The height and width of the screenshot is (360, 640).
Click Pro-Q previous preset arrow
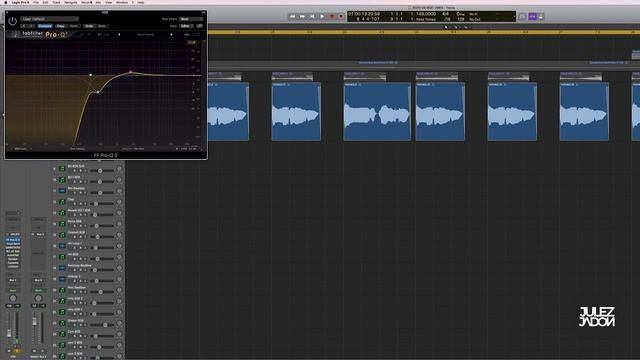coord(119,35)
